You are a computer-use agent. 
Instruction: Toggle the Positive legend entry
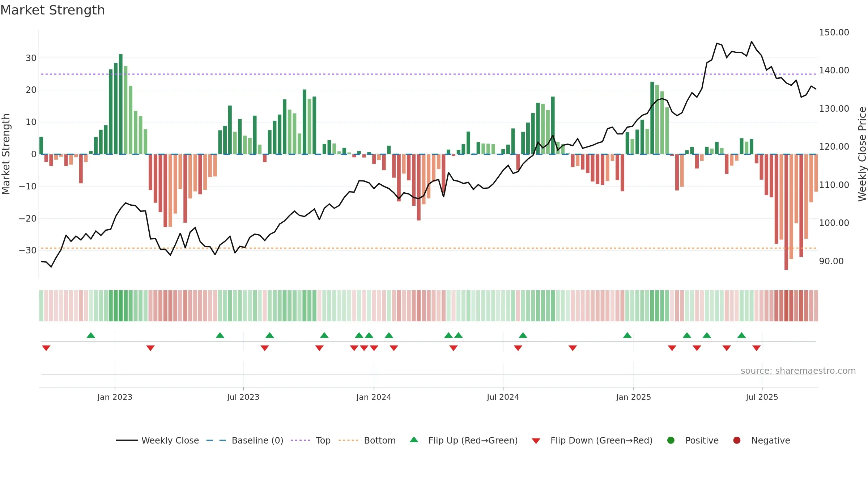(693, 440)
